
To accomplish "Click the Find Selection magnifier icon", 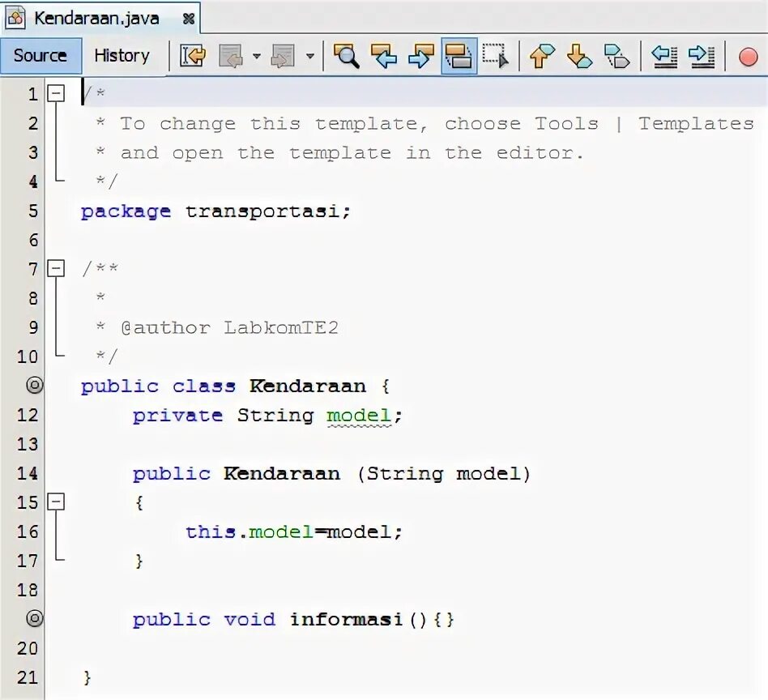I will coord(346,55).
